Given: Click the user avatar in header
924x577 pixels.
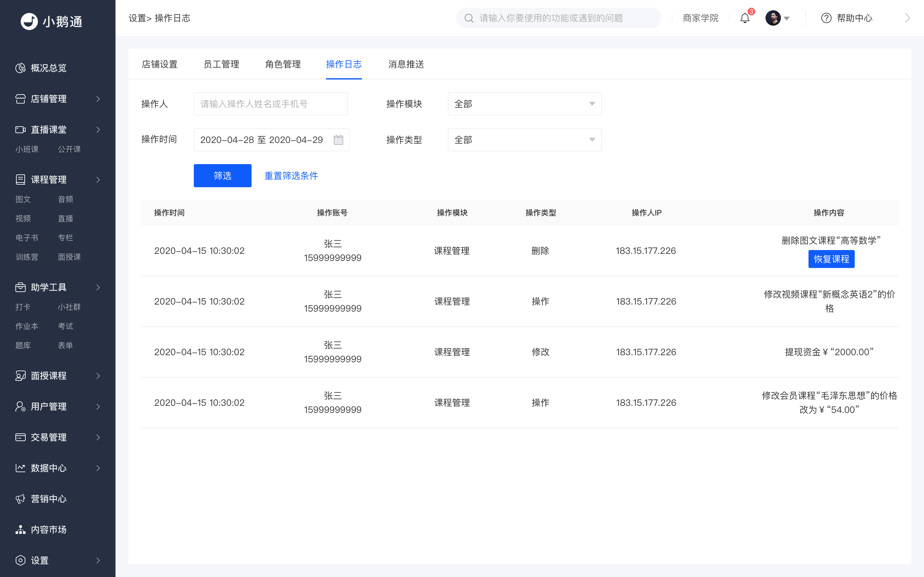Looking at the screenshot, I should (773, 18).
